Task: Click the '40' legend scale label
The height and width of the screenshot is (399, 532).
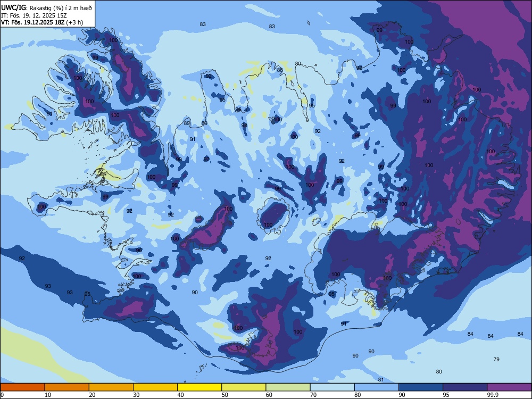Action: click(181, 395)
